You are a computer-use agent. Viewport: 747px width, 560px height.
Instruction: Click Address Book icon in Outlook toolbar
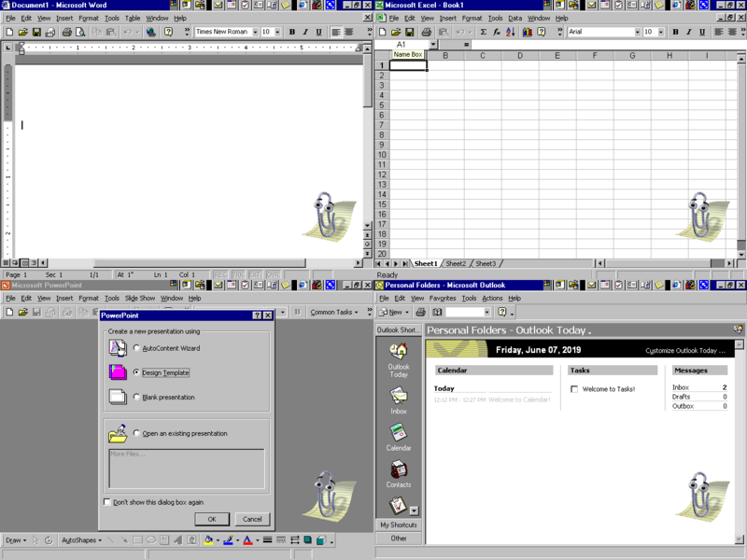tap(437, 312)
